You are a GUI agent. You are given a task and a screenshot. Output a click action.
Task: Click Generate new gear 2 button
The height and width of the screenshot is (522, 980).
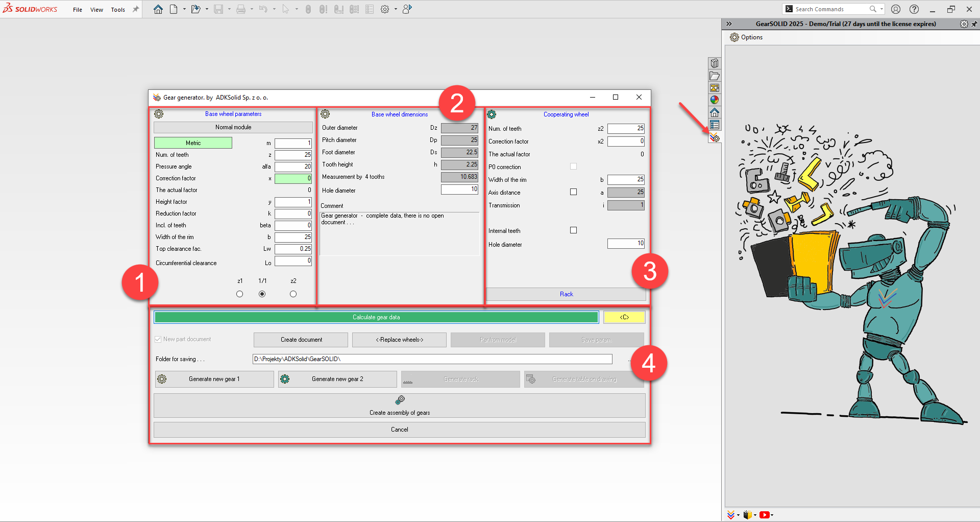coord(337,379)
